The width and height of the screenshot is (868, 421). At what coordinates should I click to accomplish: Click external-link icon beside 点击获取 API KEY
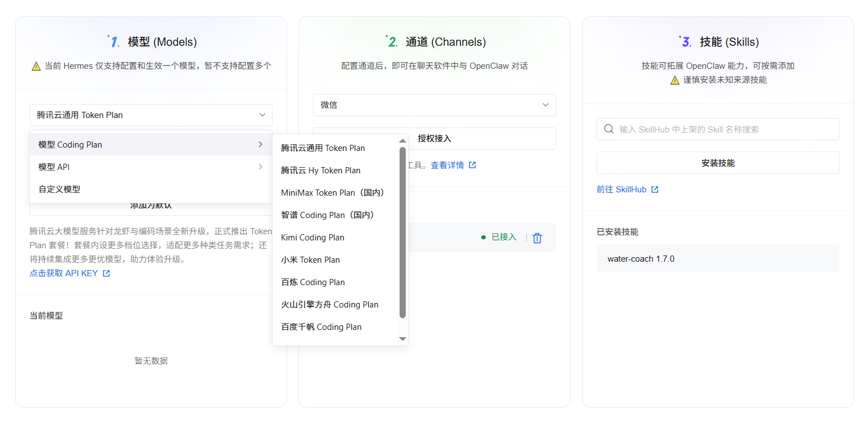coord(106,273)
